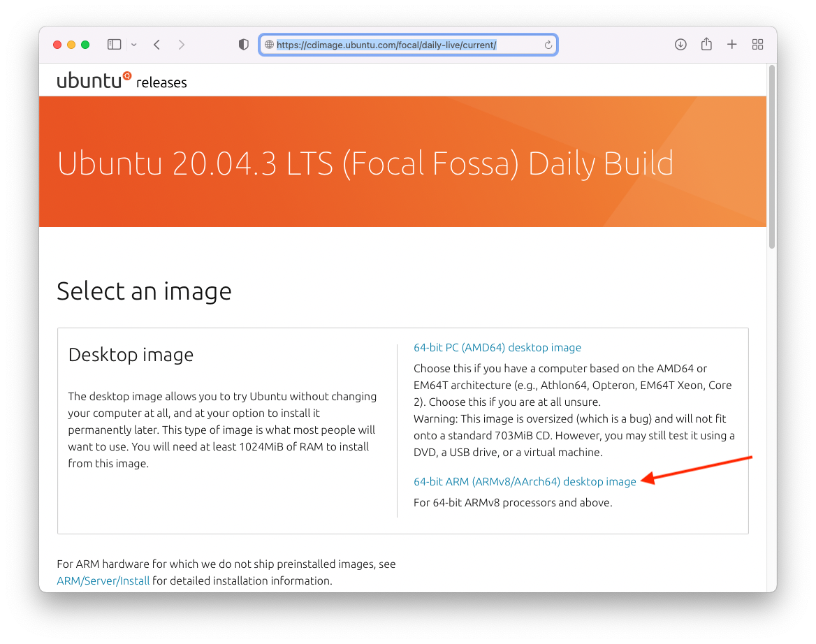This screenshot has height=644, width=816.
Task: Click the globe icon in the address bar
Action: pos(269,45)
